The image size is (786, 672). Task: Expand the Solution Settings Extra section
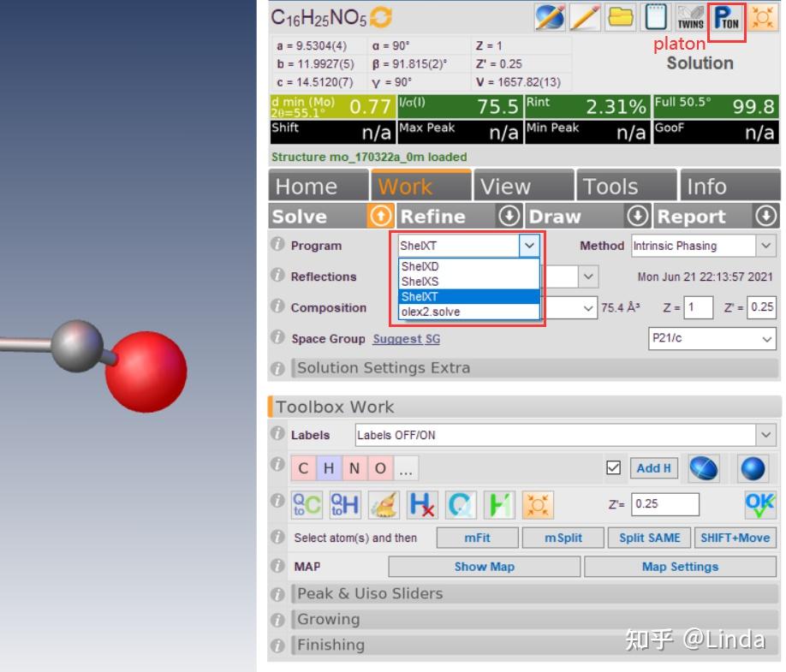point(384,368)
